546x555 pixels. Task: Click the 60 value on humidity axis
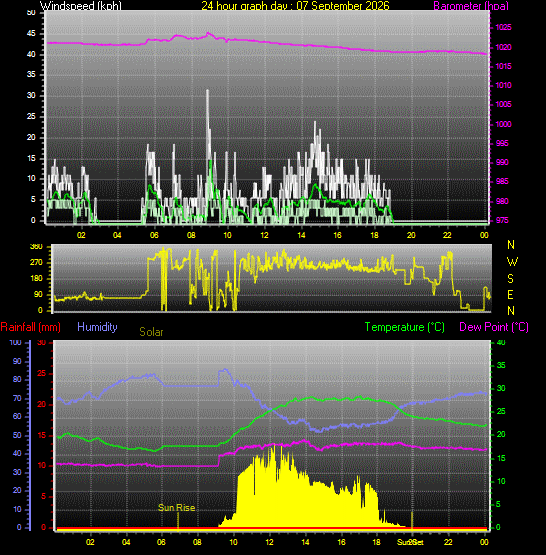click(x=17, y=416)
